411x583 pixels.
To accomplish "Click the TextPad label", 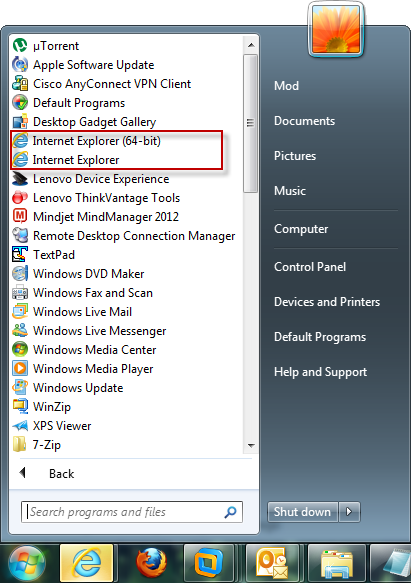I will coord(54,255).
